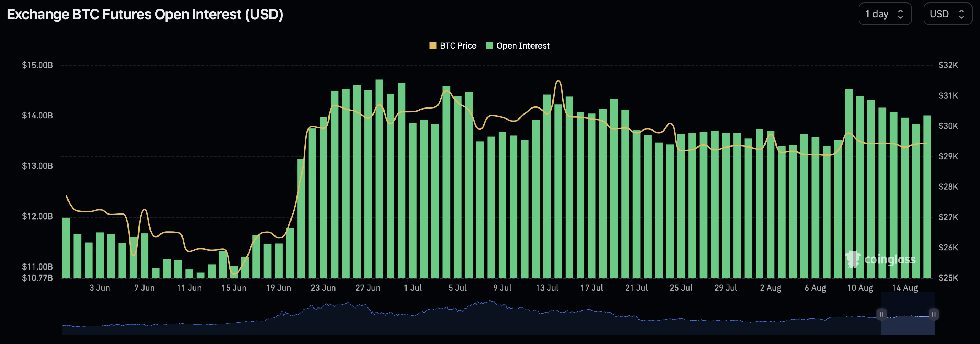980x344 pixels.
Task: Click the yellow BTC Price legend swatch
Action: [x=432, y=46]
